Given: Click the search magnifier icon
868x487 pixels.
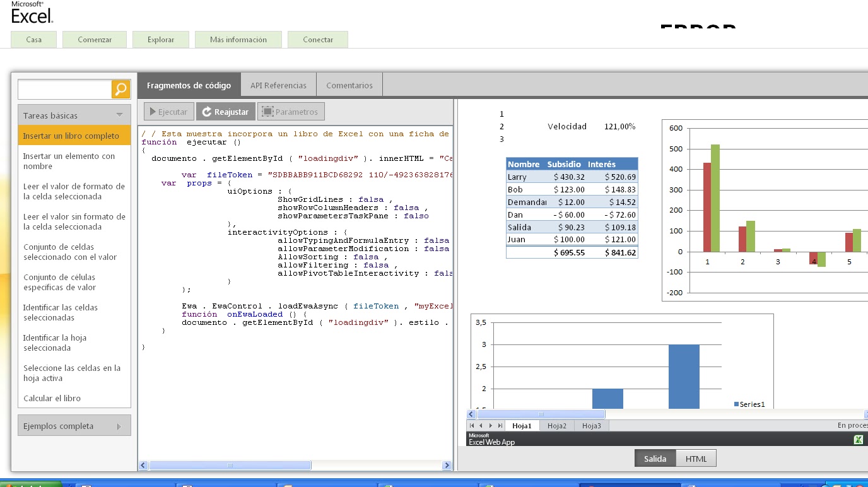Looking at the screenshot, I should pos(122,88).
